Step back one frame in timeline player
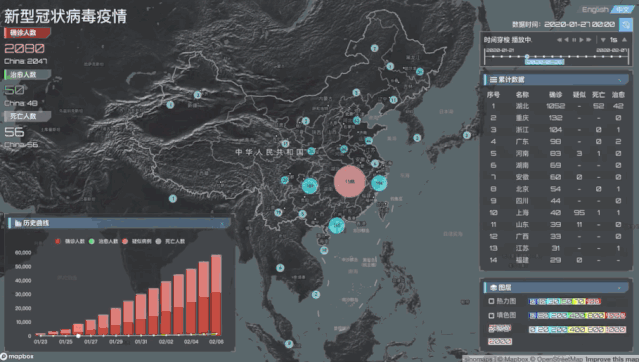This screenshot has height=362, width=639. click(566, 40)
